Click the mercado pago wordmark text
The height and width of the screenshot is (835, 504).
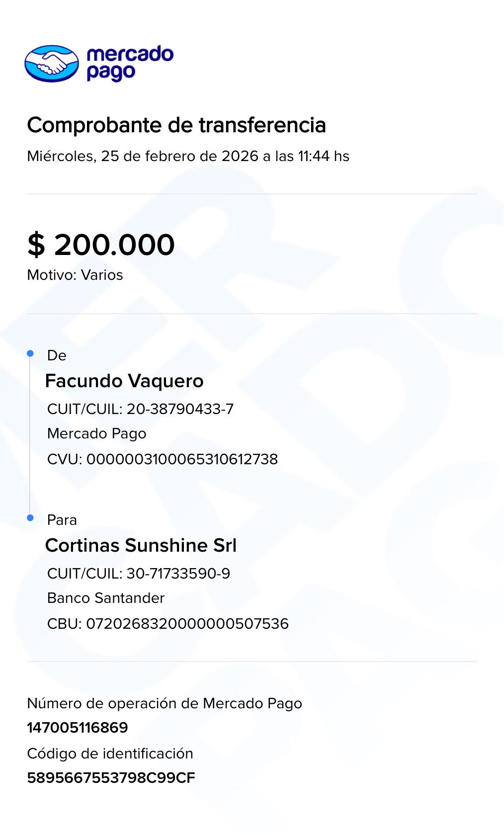pos(130,63)
